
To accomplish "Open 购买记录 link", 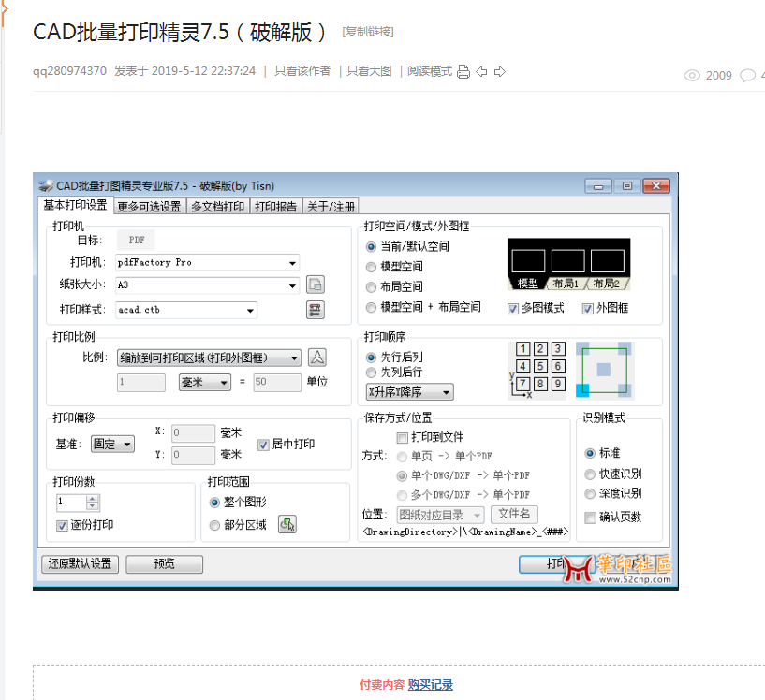I will (431, 685).
